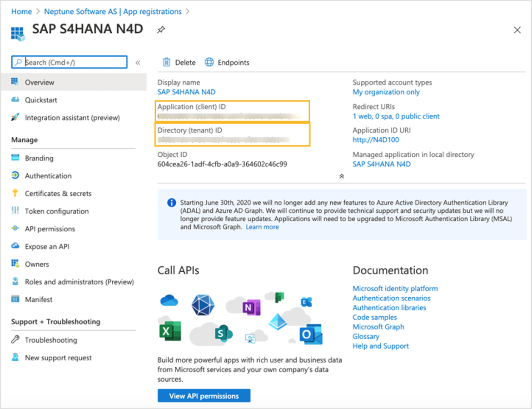
Task: Click the Excel icon under Call APIs
Action: coord(170,331)
